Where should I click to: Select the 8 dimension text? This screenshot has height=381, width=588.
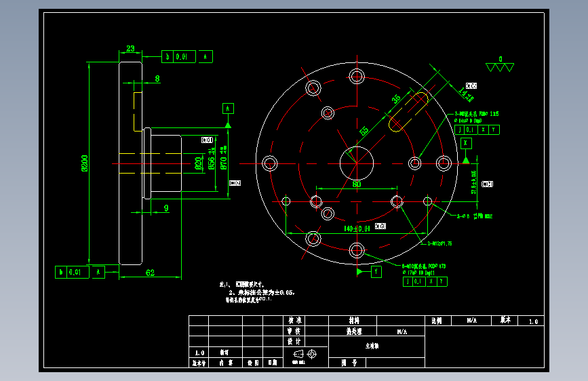coord(157,79)
